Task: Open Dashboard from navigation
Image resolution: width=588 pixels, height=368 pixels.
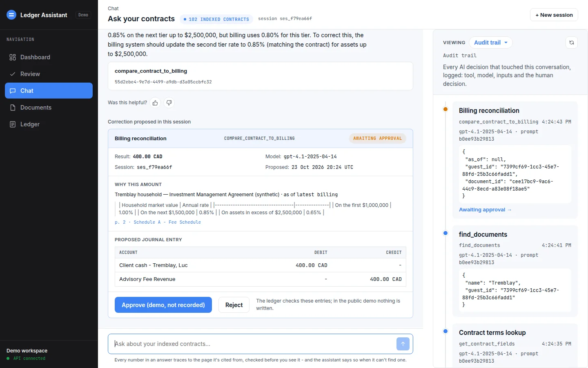Action: [x=49, y=57]
